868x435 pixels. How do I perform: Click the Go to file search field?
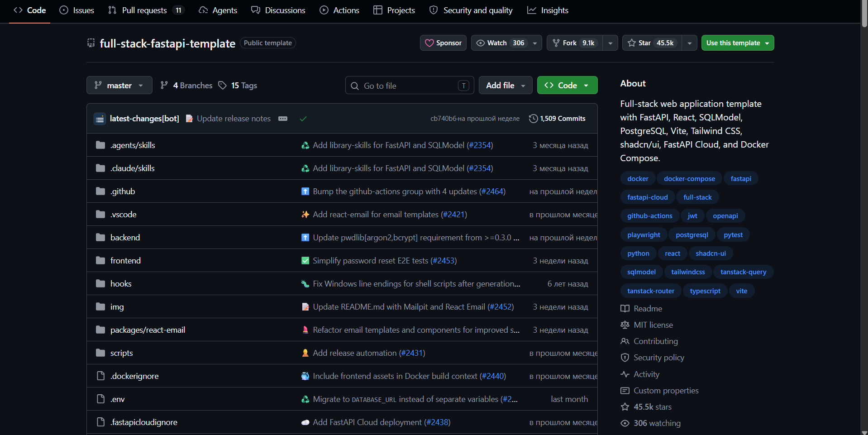pyautogui.click(x=410, y=86)
